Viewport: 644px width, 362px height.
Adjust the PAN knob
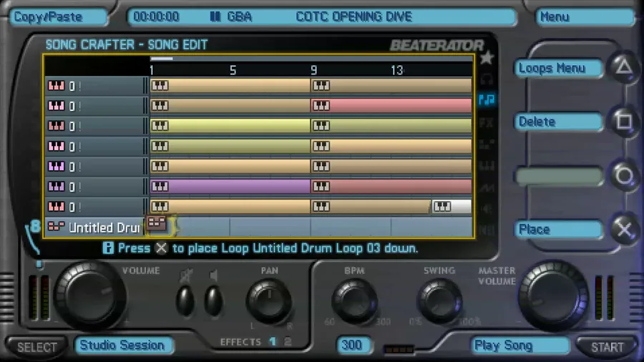pyautogui.click(x=269, y=302)
